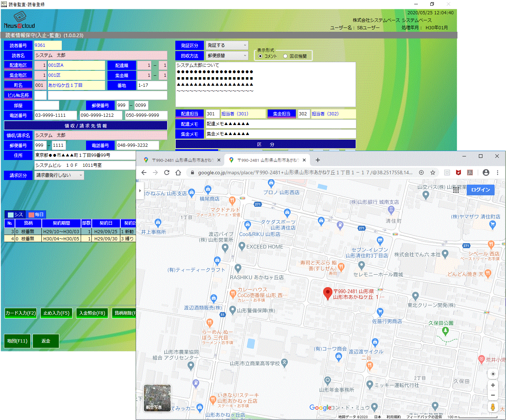Close the first Google Maps tab
Image resolution: width=506 pixels, height=420 pixels.
219,160
